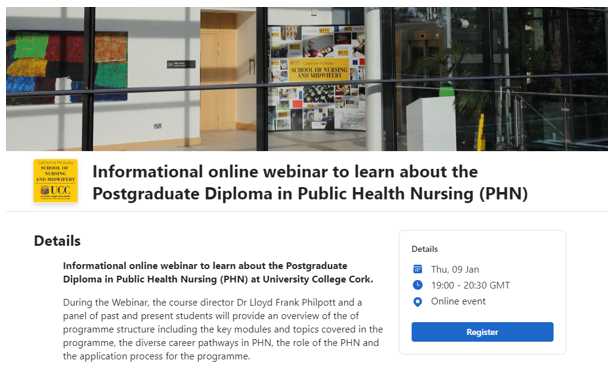
Task: Click the calendar icon beside Thu, 09 Jan
Action: [418, 269]
